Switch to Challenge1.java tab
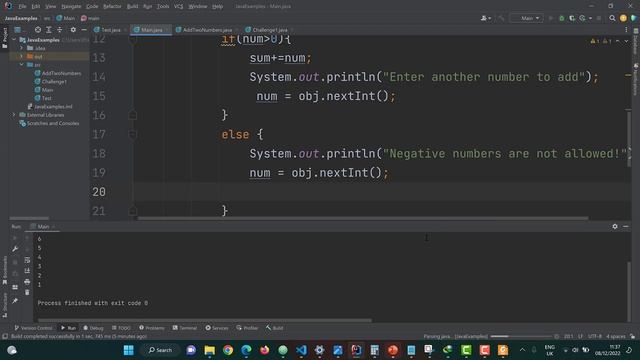Image resolution: width=640 pixels, height=360 pixels. 267,30
